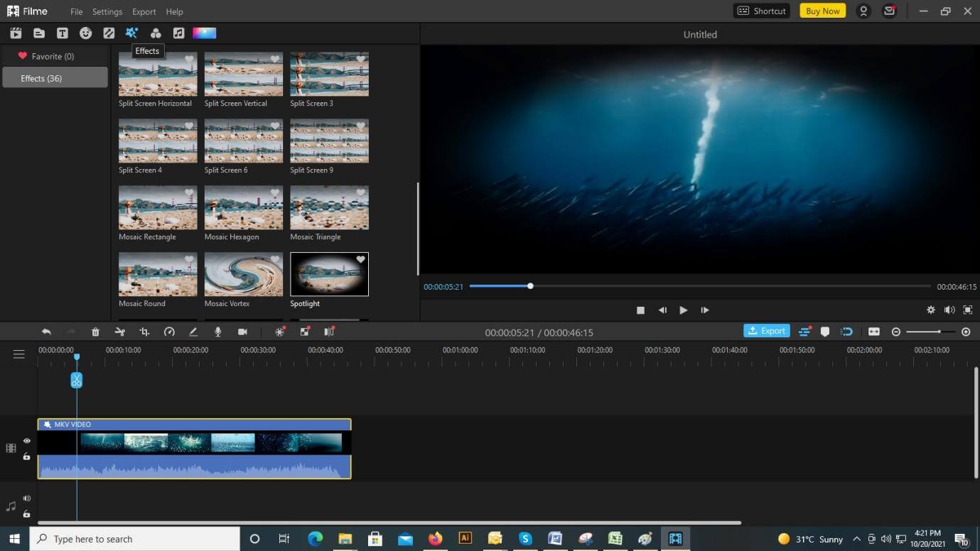Click the checkered picture-in-picture icon with red dot
The height and width of the screenshot is (551, 980).
tap(305, 332)
